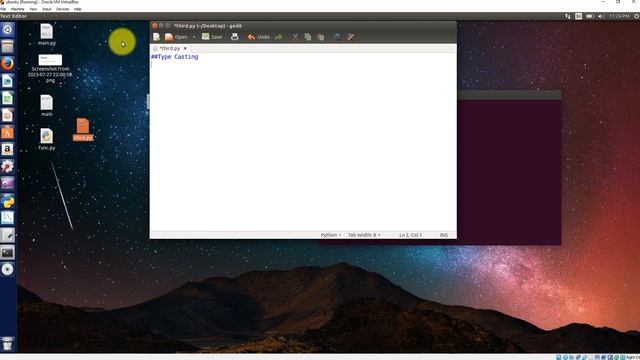Click the Open file button in gedit
This screenshot has height=360, width=640.
176,37
